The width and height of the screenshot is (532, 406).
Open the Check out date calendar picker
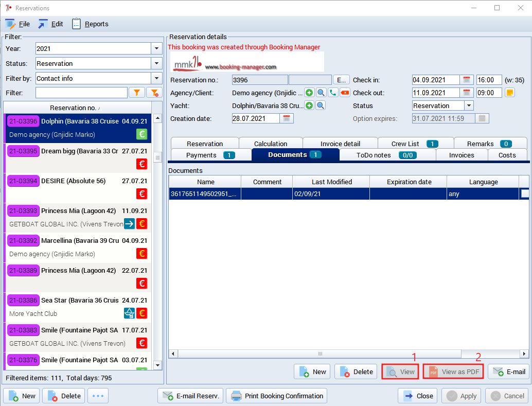click(467, 93)
